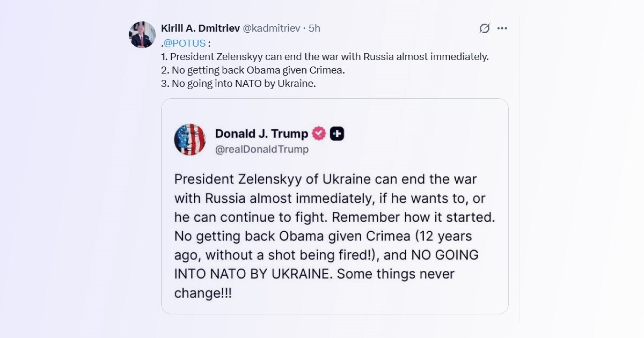Click the @POTUS mention link
Screen dimensions: 644x338
pos(185,43)
